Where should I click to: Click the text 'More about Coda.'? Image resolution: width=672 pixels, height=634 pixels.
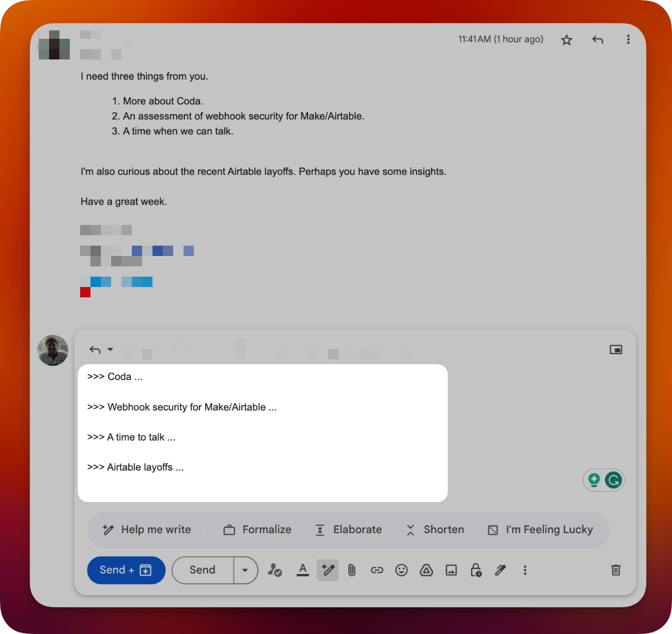(163, 101)
